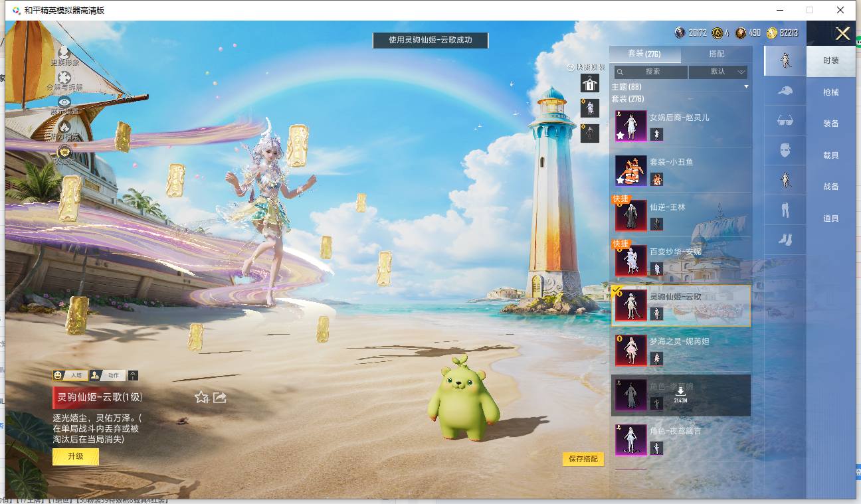861x504 pixels.
Task: Click the 灵驹仙姬-云歌(1级) outfit title
Action: pyautogui.click(x=100, y=397)
